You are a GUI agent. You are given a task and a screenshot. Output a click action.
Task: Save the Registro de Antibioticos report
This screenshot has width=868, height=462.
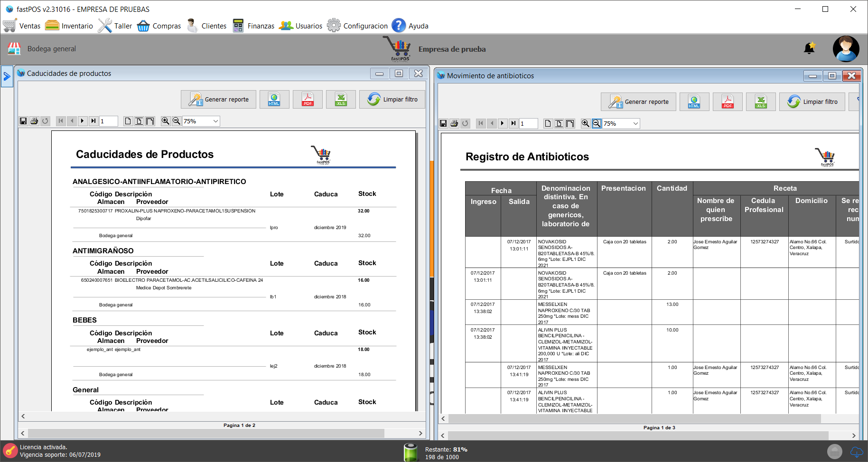(x=443, y=123)
